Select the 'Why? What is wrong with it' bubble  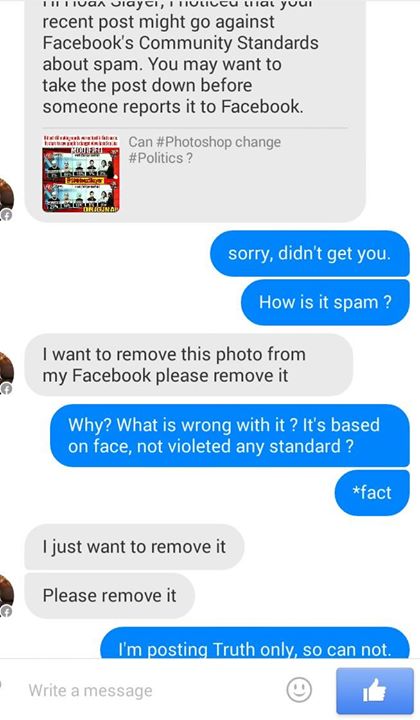(230, 435)
